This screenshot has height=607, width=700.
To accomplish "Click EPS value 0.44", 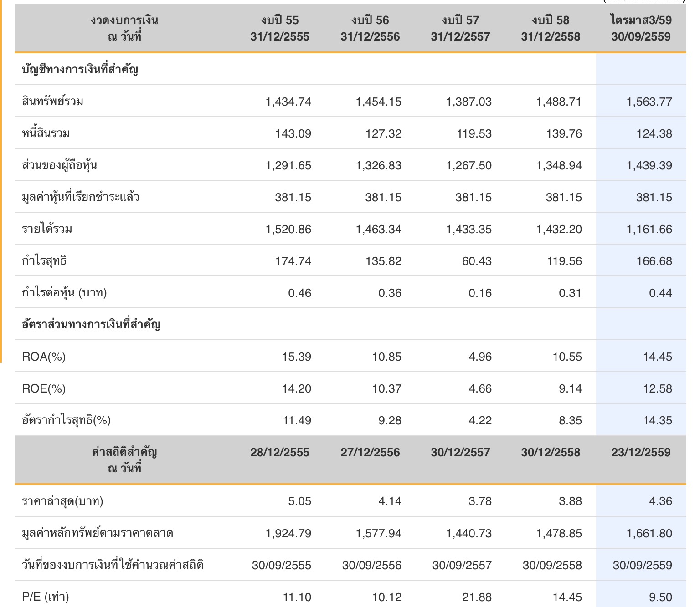I will pos(661,293).
